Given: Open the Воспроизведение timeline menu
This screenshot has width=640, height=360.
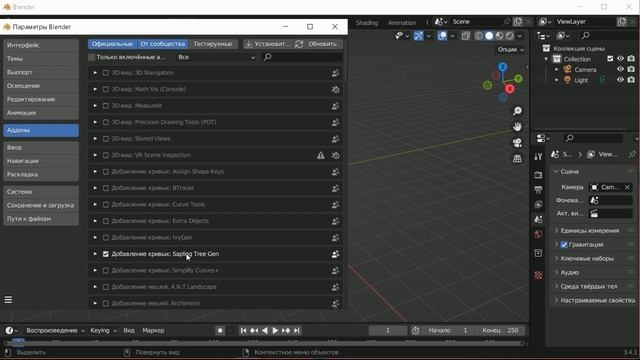Looking at the screenshot, I should (56, 331).
